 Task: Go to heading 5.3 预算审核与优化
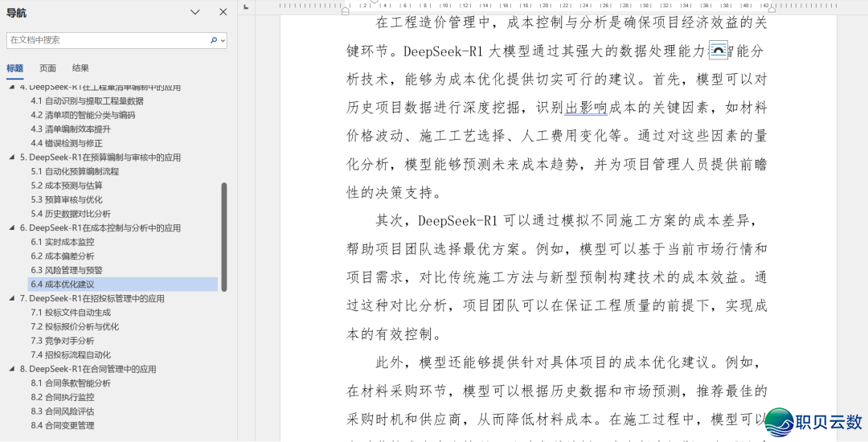(67, 199)
